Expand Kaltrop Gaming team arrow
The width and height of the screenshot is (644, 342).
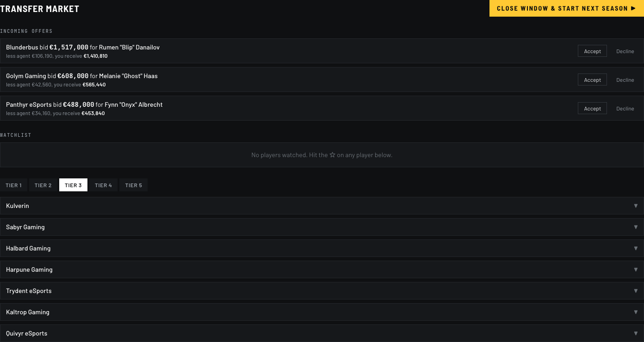(636, 312)
